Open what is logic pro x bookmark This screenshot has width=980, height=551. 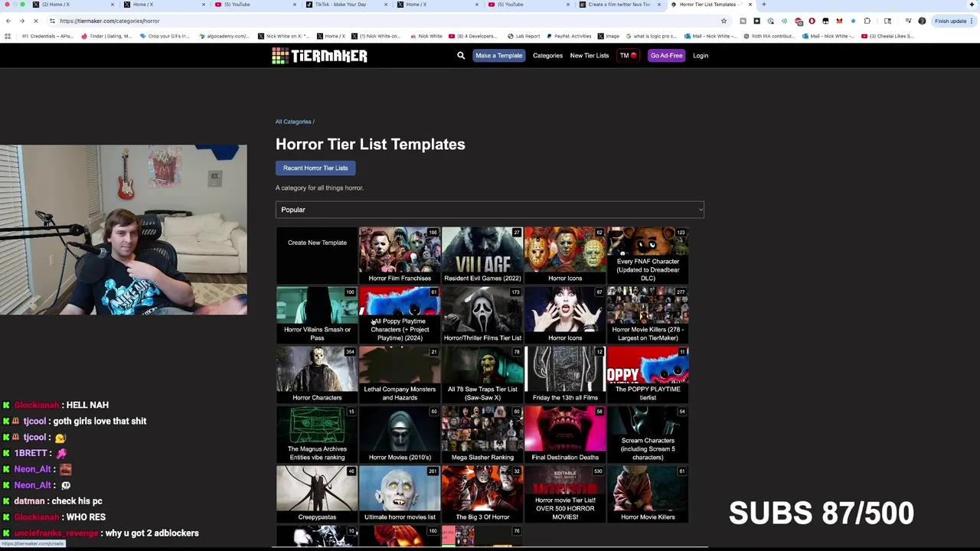point(650,36)
